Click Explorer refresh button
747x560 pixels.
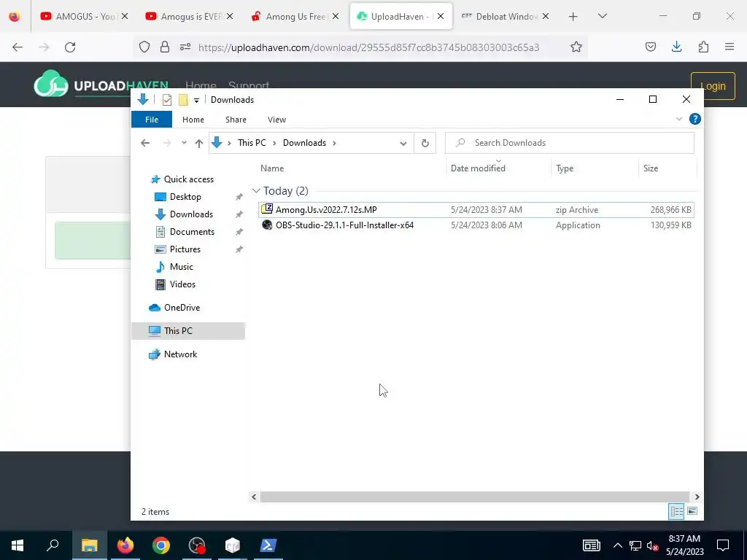pyautogui.click(x=425, y=143)
